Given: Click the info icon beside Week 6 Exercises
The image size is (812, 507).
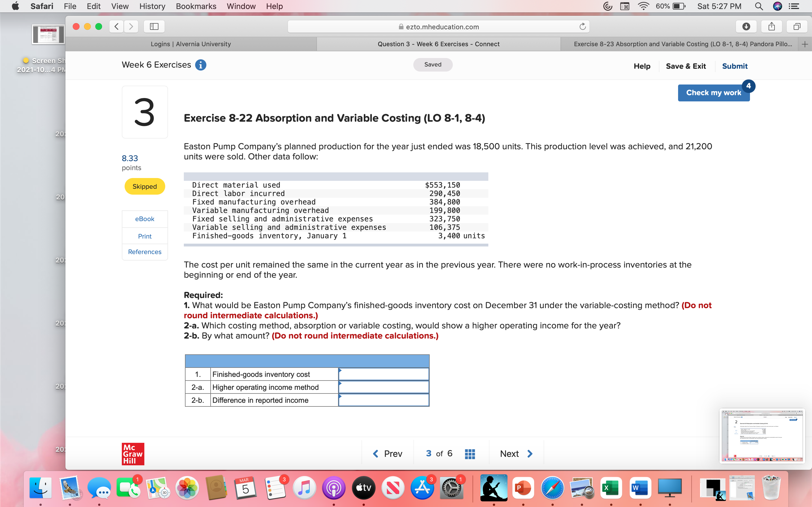Looking at the screenshot, I should coord(201,65).
